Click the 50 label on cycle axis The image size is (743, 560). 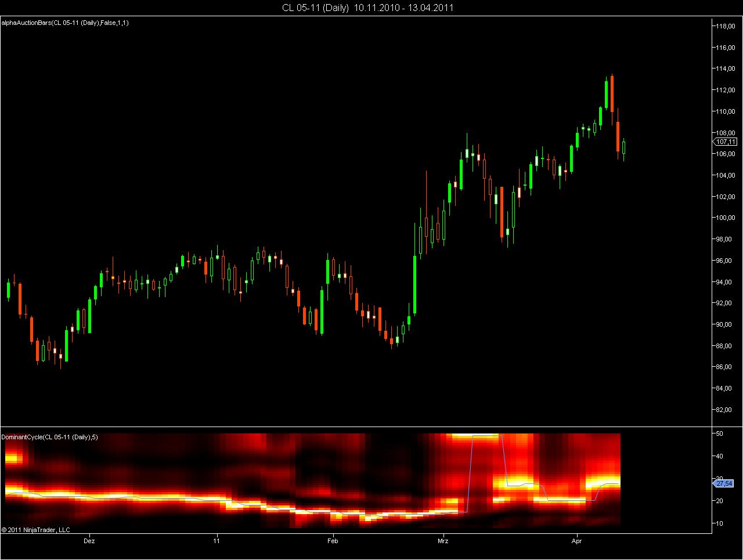pyautogui.click(x=719, y=433)
